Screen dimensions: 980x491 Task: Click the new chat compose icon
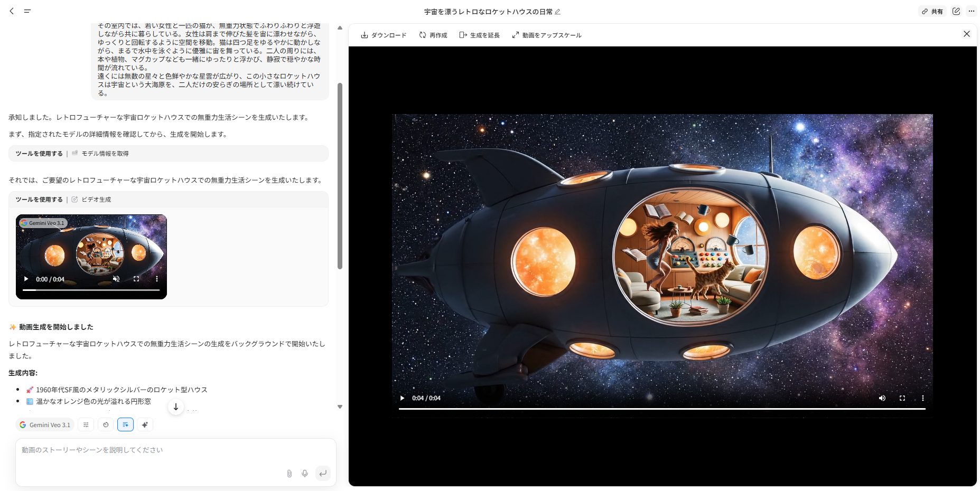point(956,11)
